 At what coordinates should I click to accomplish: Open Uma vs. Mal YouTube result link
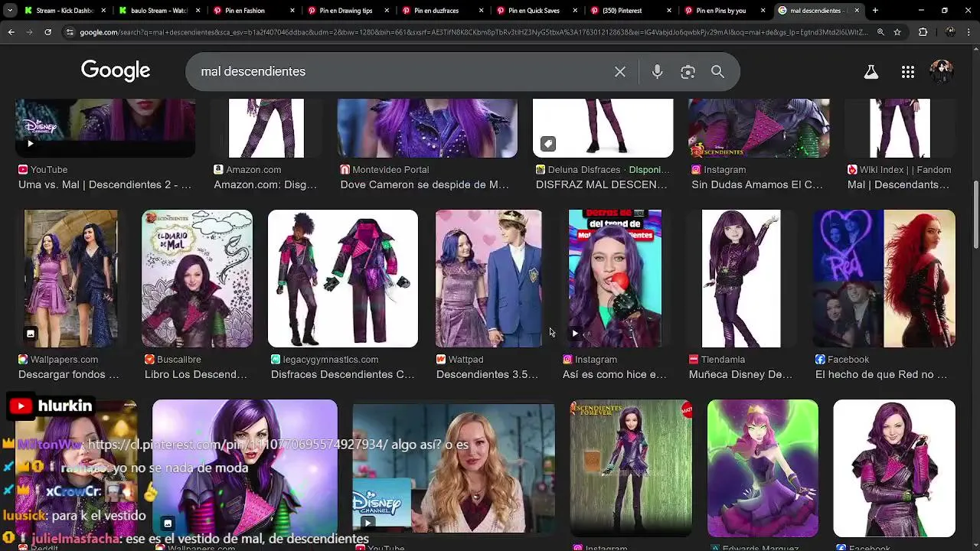tap(105, 184)
